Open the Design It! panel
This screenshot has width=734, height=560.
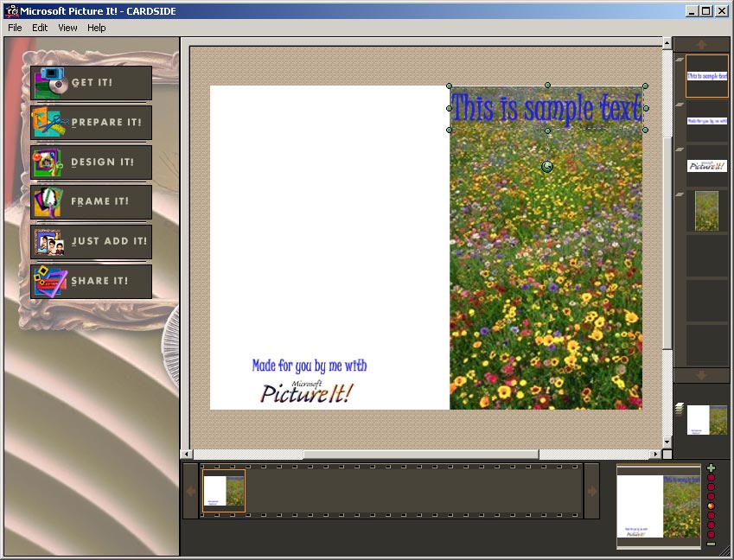[92, 162]
